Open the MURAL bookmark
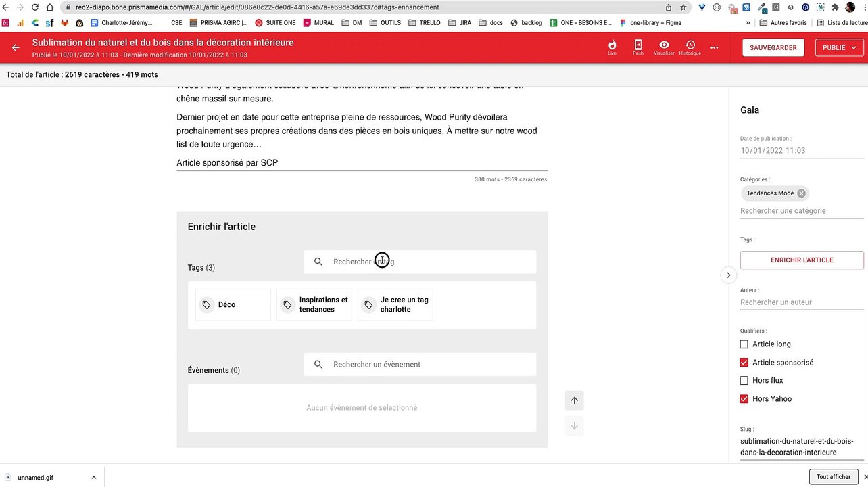This screenshot has height=487, width=868. coord(318,22)
